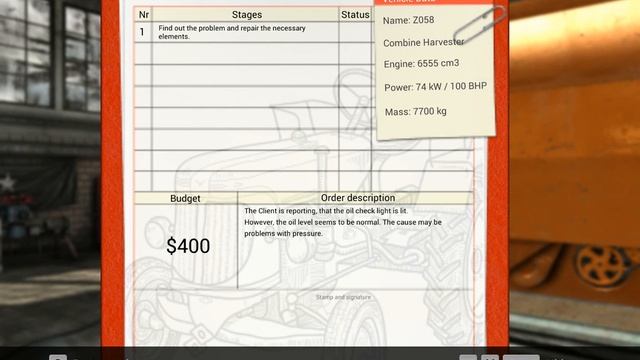
Task: Click the Budget header label
Action: point(185,198)
